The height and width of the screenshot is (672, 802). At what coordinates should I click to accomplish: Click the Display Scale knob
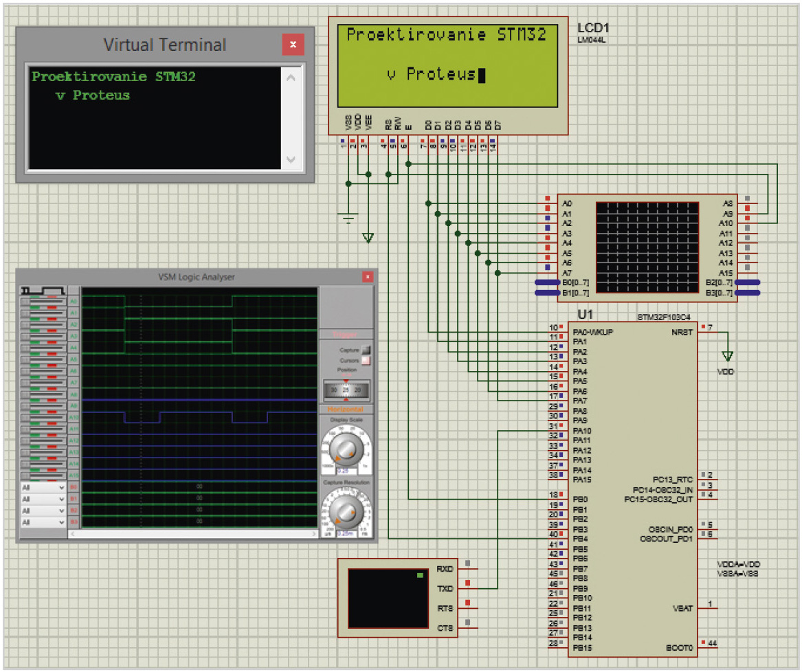click(x=346, y=448)
